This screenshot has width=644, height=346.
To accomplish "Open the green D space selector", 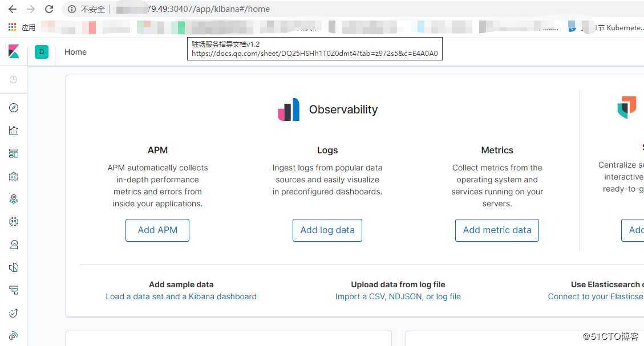I will (42, 52).
